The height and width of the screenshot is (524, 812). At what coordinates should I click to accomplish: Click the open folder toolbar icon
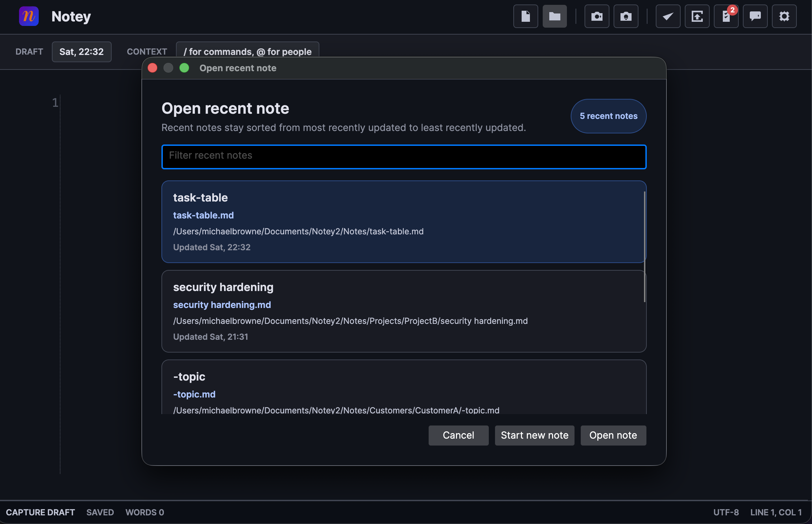(x=554, y=16)
